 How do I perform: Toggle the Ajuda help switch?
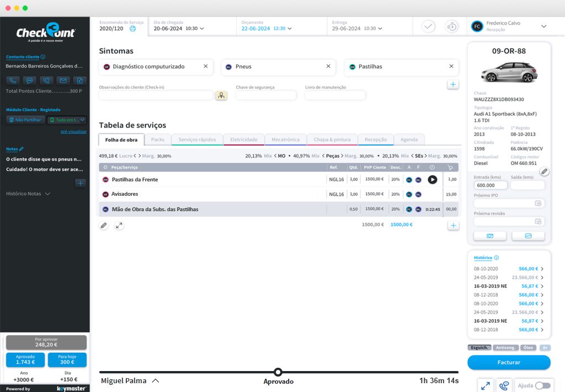[x=542, y=386]
